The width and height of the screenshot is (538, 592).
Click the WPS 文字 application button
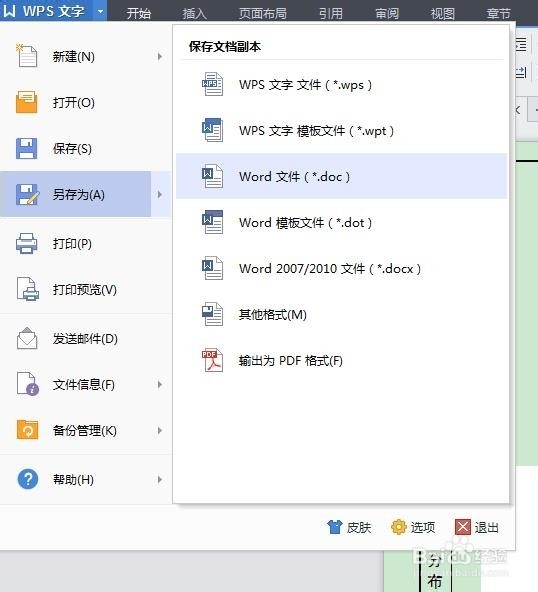[47, 11]
